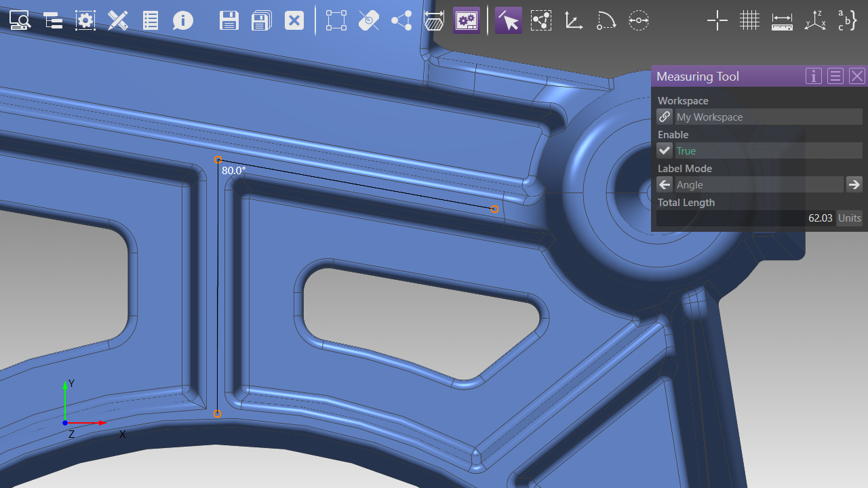Select the arrow cursor selection tool

(x=508, y=20)
